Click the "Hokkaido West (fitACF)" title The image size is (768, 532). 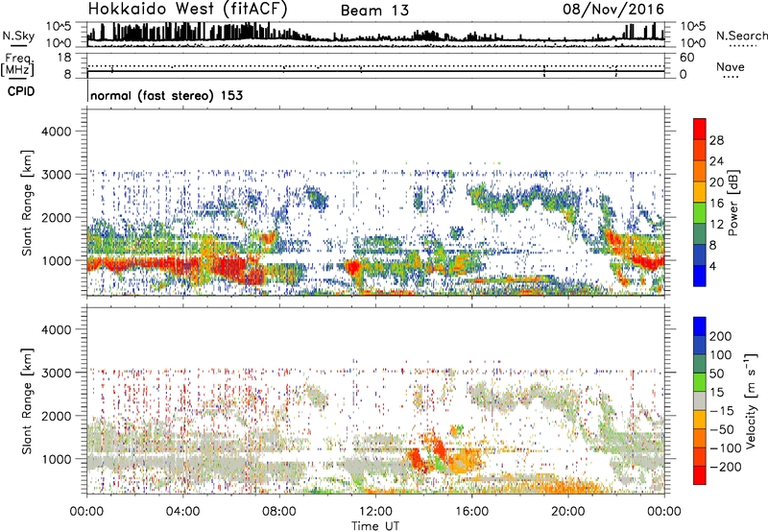[x=187, y=10]
